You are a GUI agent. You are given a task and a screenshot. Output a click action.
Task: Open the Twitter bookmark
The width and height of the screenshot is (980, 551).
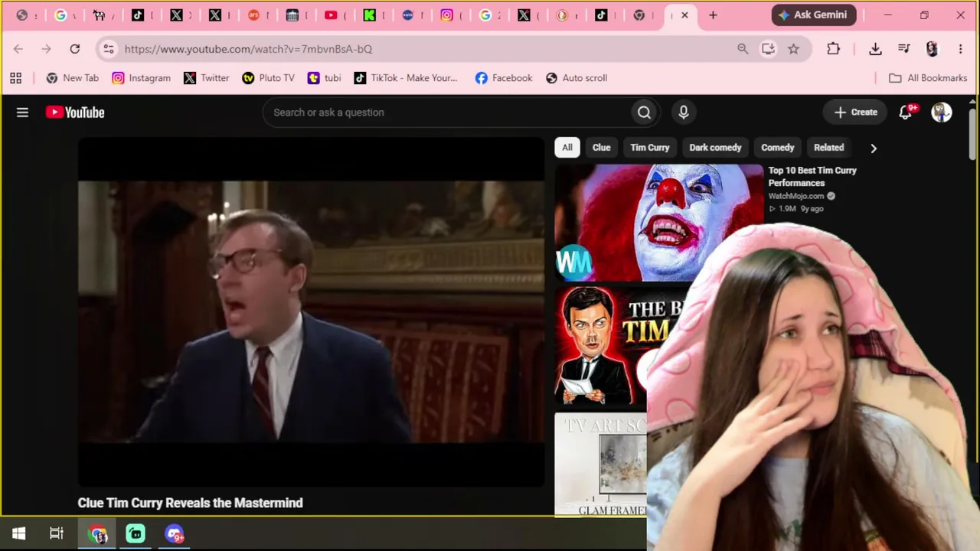tap(206, 78)
